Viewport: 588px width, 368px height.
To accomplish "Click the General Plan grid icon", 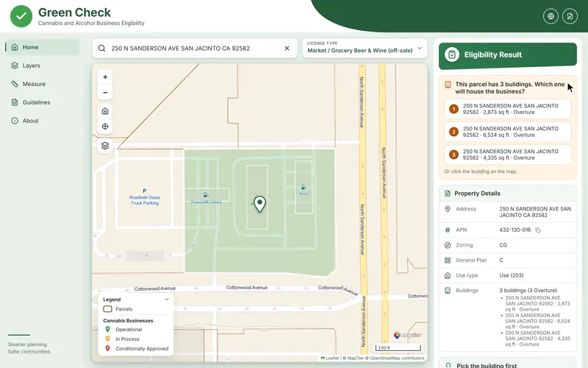I will (448, 261).
